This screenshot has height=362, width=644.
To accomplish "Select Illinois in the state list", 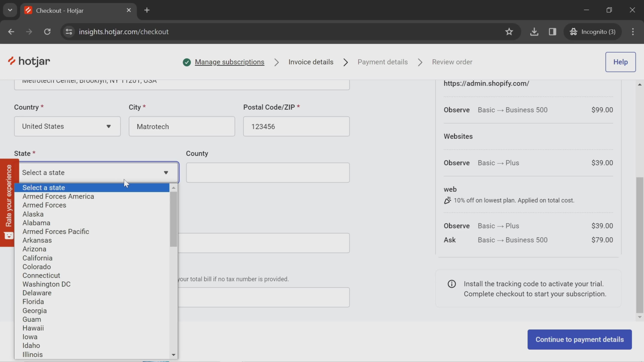I will 92,355.
